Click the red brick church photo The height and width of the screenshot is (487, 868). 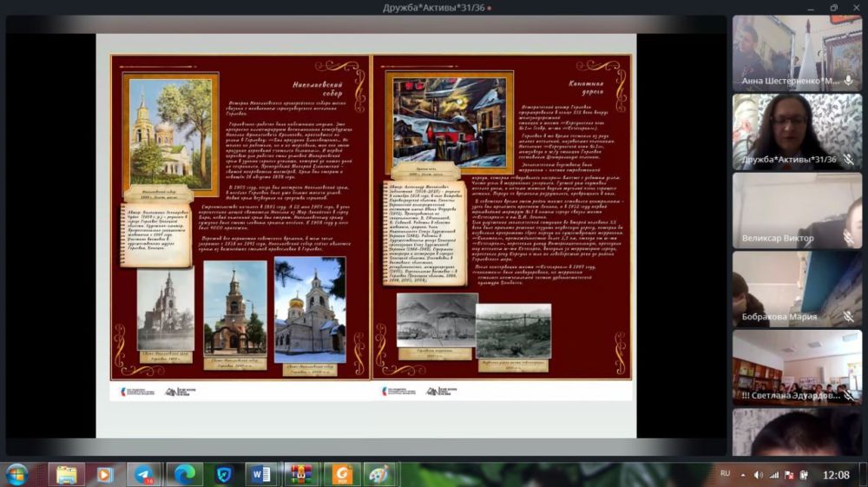(234, 307)
